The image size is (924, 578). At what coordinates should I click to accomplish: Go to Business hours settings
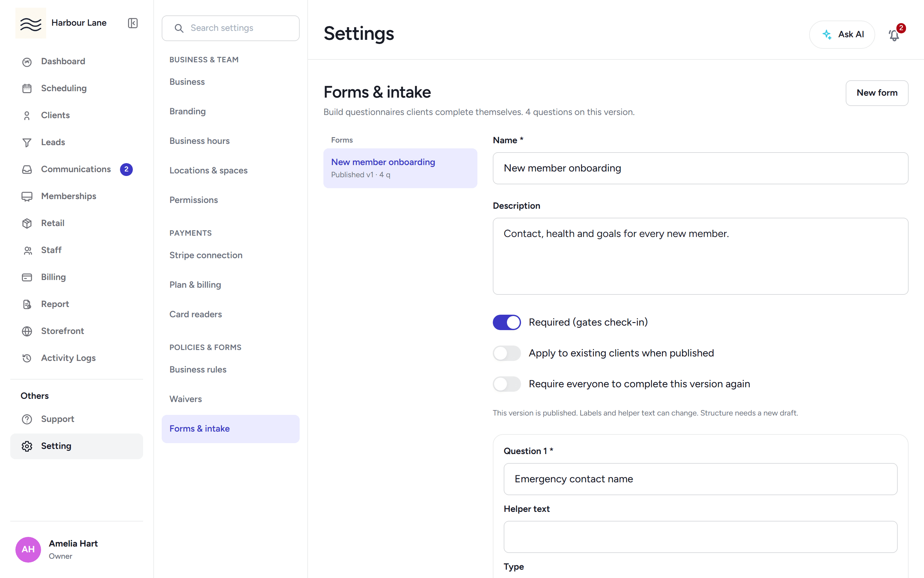(230, 141)
